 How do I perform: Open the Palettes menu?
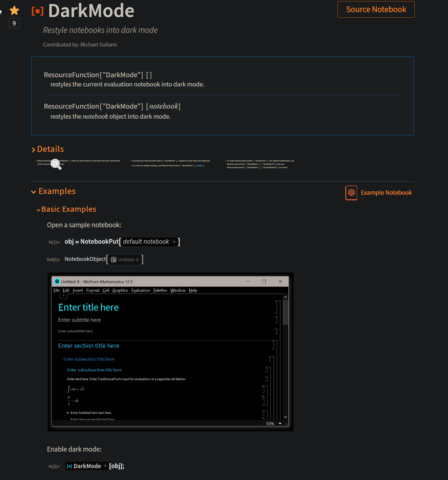160,290
